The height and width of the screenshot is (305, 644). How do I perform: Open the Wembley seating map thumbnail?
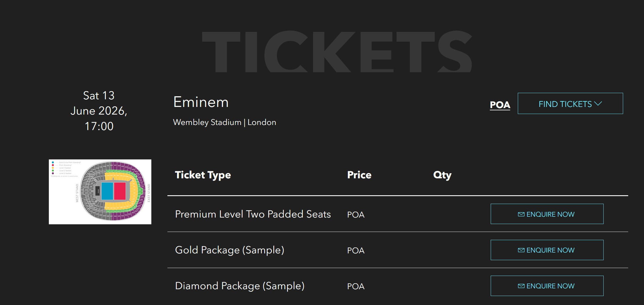(x=100, y=192)
